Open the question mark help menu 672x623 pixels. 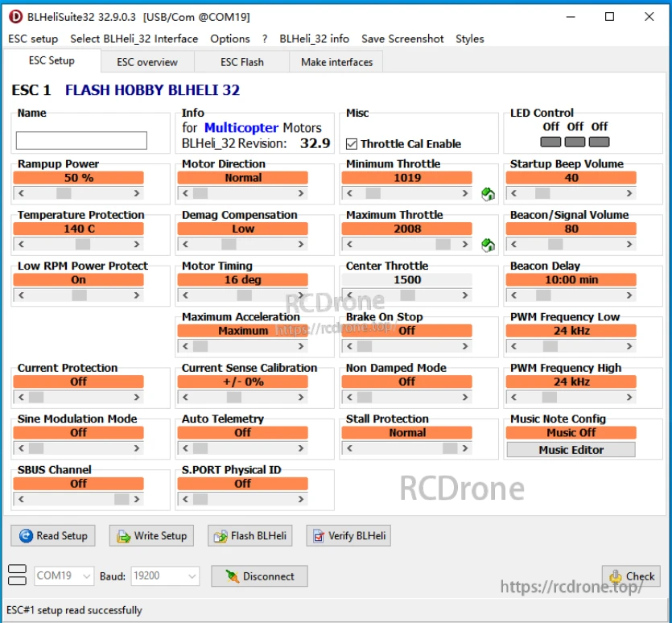point(265,39)
